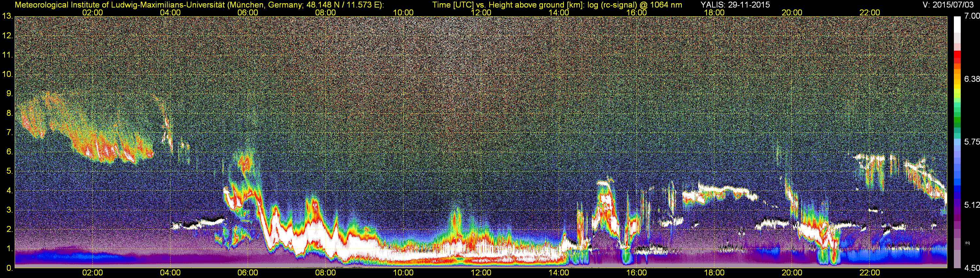Click the 02:00 label on top time axis

coord(92,12)
